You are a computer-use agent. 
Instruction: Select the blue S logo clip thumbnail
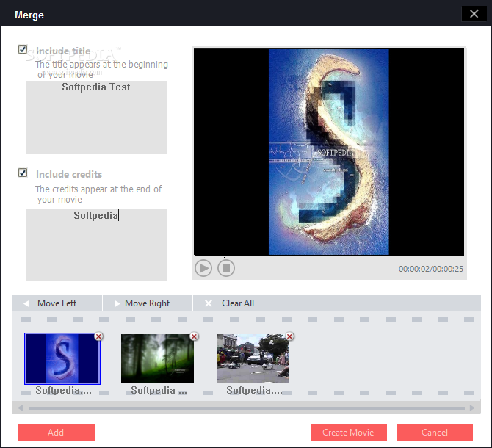(62, 358)
